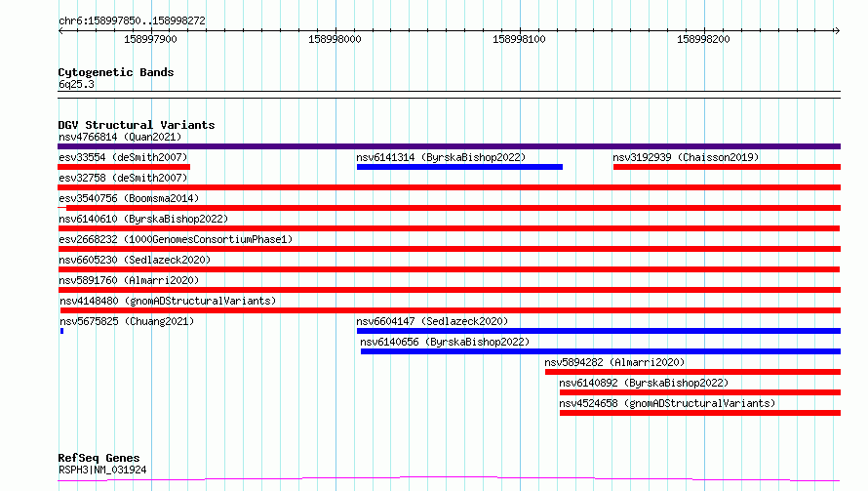Select the blue nsv6140656 variant bar

tap(601, 351)
